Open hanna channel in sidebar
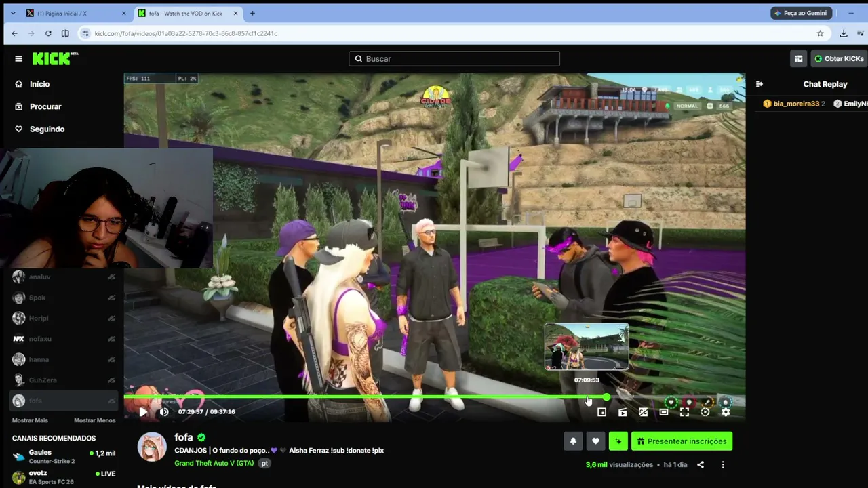Screen dimensions: 868x488 64,359
